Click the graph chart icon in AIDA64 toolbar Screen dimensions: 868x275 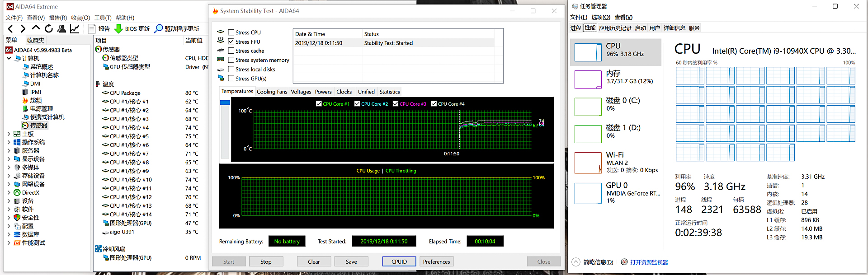click(x=75, y=28)
